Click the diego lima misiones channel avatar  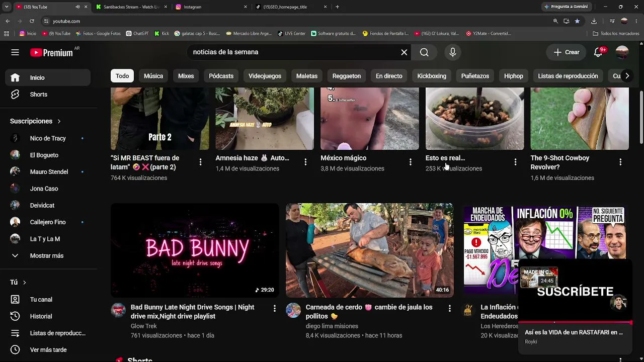click(x=293, y=310)
